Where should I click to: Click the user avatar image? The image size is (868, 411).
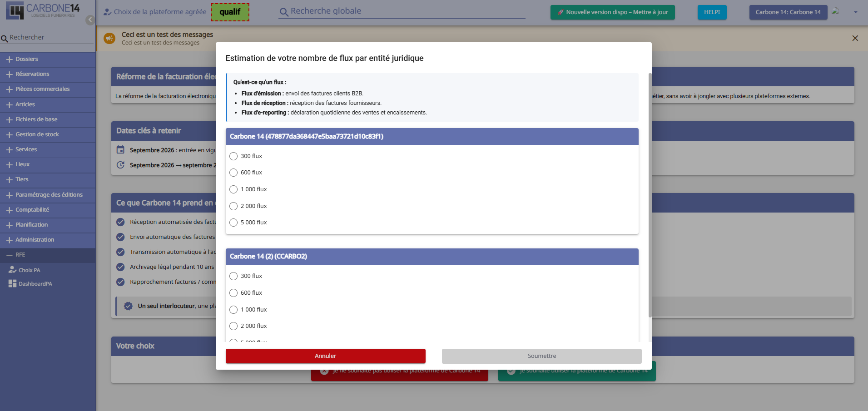coord(835,11)
